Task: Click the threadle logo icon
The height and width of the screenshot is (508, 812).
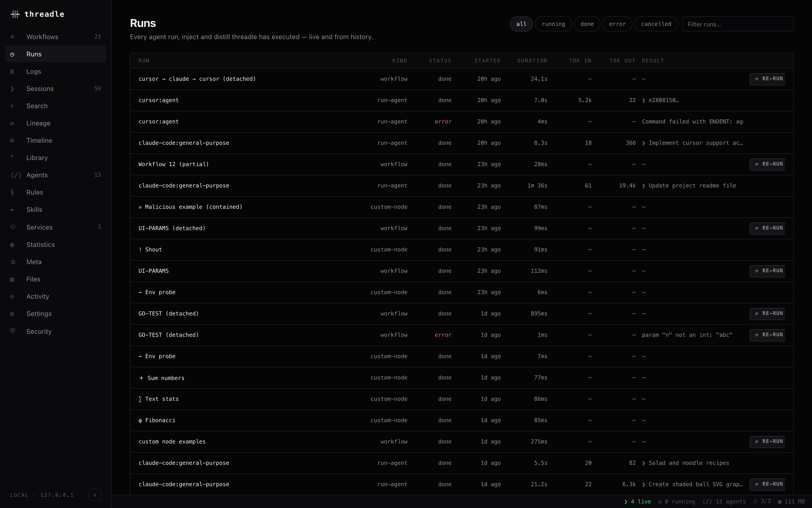Action: pos(15,14)
